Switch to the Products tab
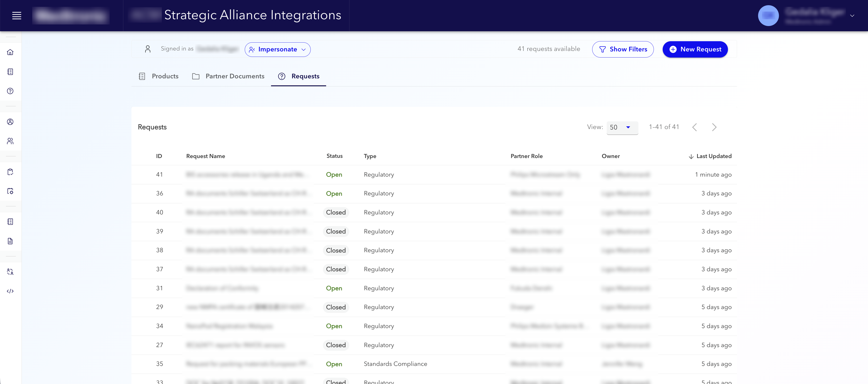The height and width of the screenshot is (384, 868). pos(165,76)
